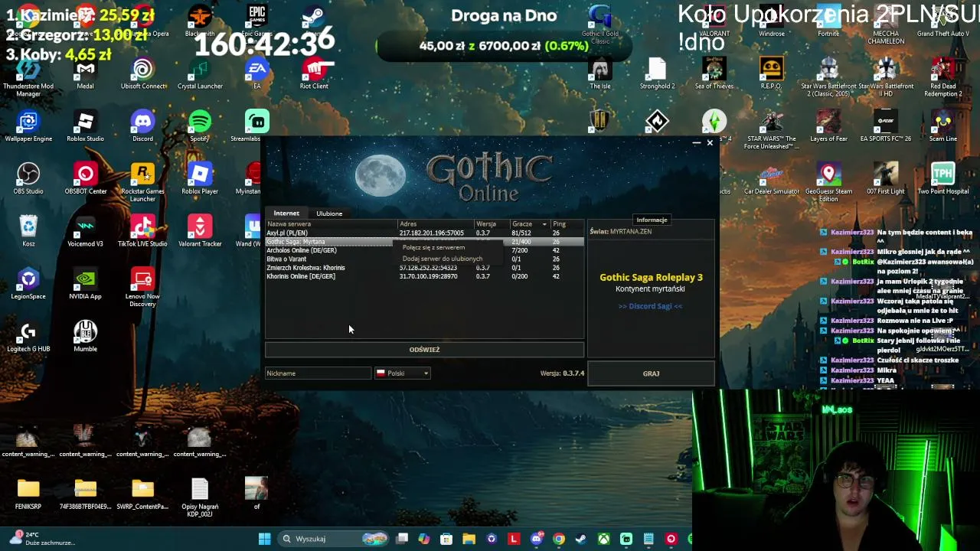Focus the Nickname input field

tap(318, 373)
